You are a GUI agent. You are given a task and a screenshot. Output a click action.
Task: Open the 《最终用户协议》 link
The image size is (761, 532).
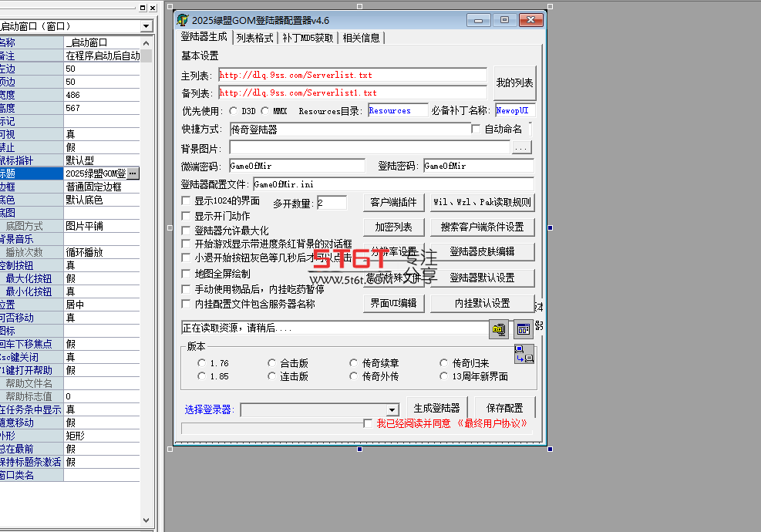492,424
